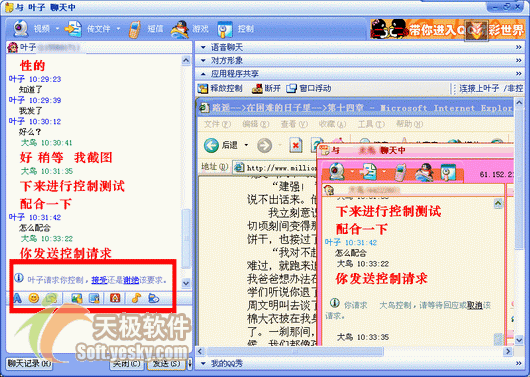530x377 pixels.
Task: Reject the control request via 谢绝 link
Action: (x=131, y=280)
